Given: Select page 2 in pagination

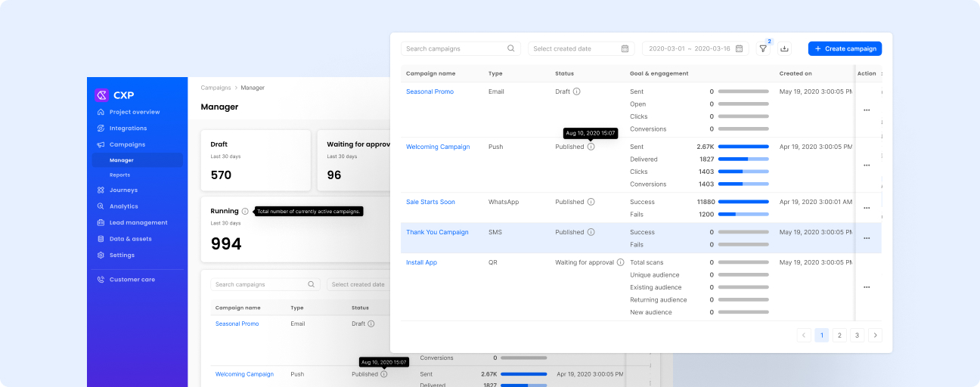Looking at the screenshot, I should (839, 335).
